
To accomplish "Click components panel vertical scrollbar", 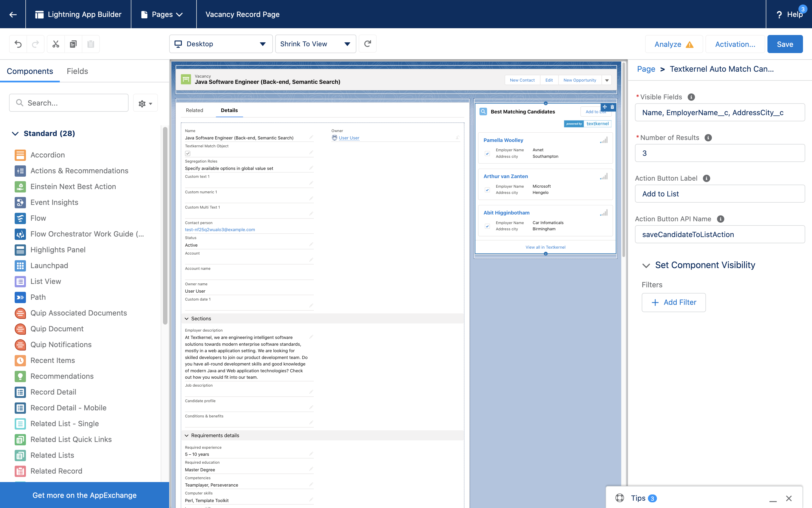I will pos(165,226).
